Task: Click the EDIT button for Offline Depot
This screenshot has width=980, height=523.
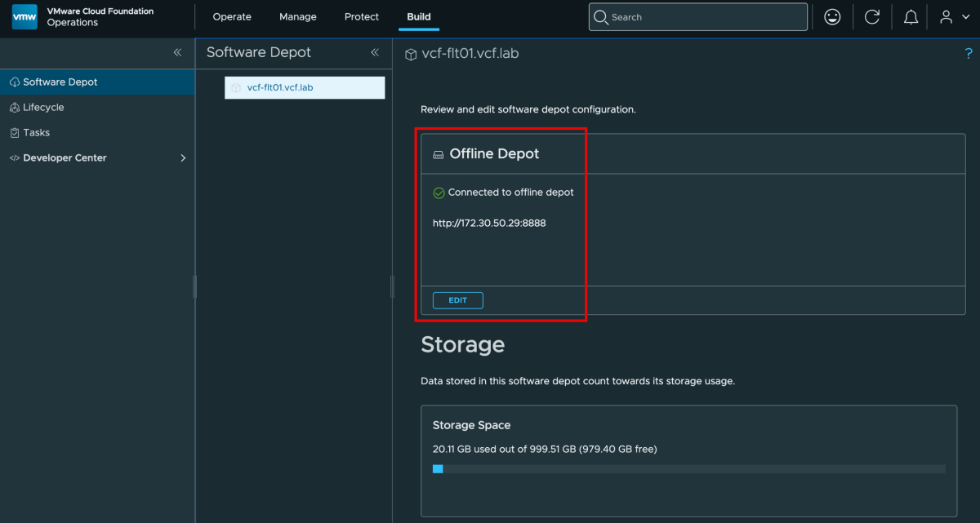Action: tap(457, 300)
